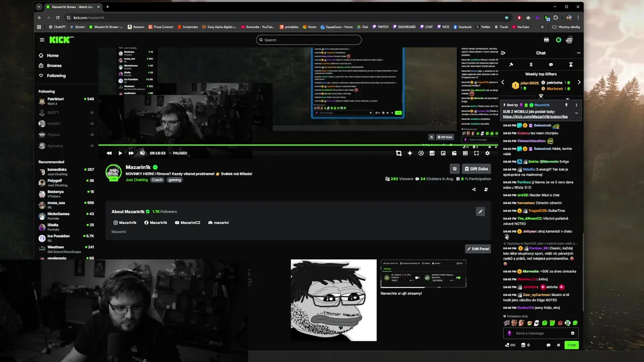Toggle theater mode
The width and height of the screenshot is (644, 362).
coord(465,153)
